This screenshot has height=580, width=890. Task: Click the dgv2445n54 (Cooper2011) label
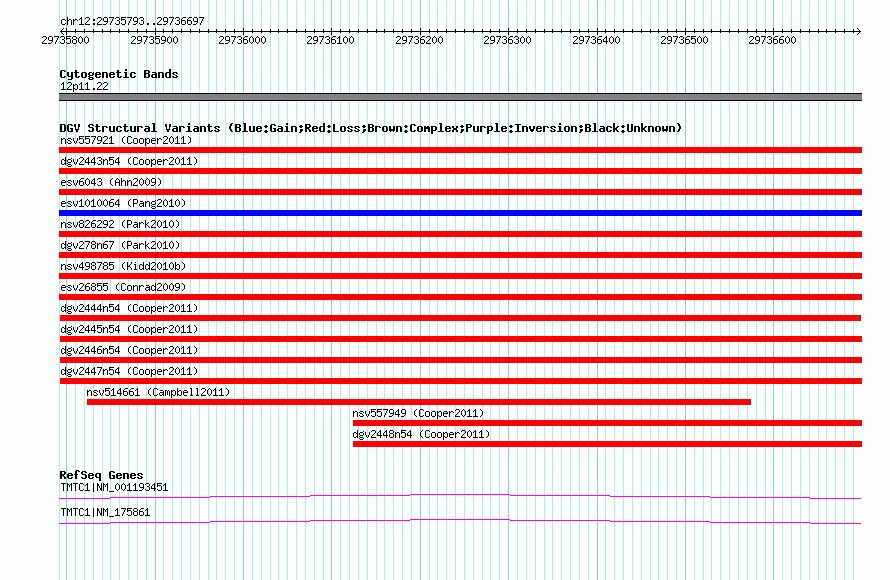[x=129, y=329]
